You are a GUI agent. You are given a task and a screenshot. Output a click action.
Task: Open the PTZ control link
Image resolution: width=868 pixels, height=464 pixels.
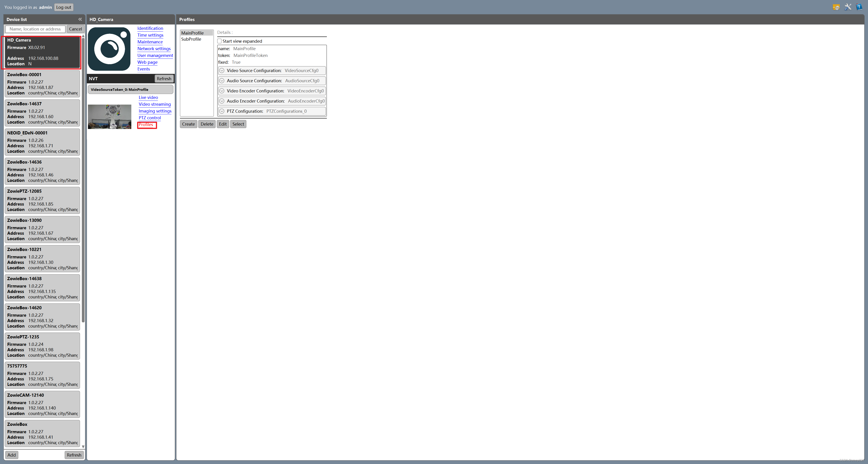(150, 118)
